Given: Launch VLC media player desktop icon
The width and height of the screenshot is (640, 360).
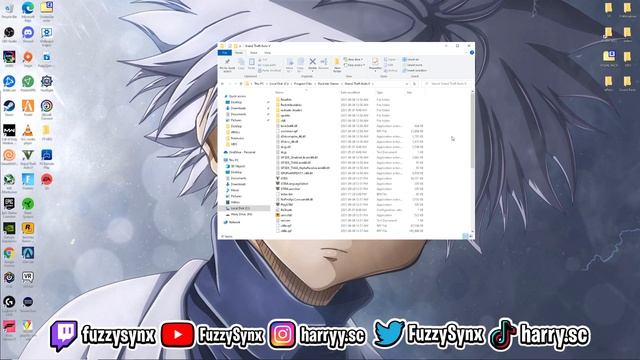Looking at the screenshot, I should (28, 133).
